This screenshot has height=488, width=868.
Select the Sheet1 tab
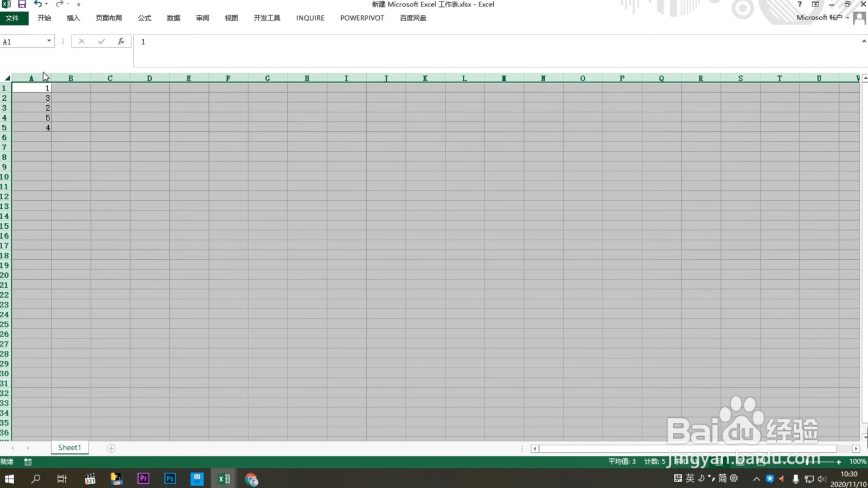click(69, 447)
